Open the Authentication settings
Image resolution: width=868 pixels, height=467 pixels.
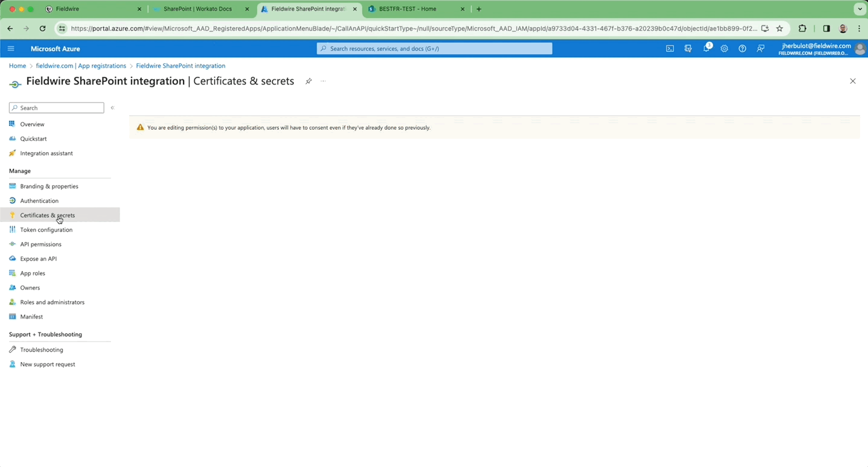tap(39, 200)
